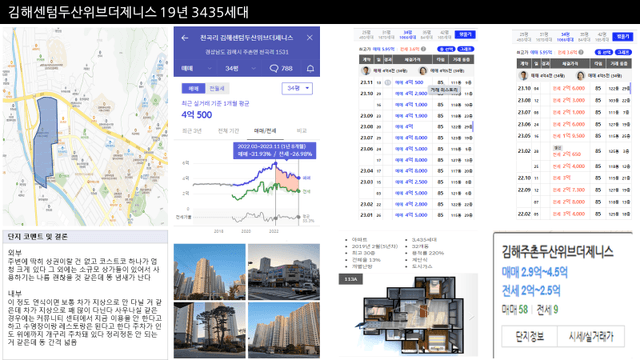Click the green 전세 line end marker
The width and height of the screenshot is (640, 360).
pos(299,191)
